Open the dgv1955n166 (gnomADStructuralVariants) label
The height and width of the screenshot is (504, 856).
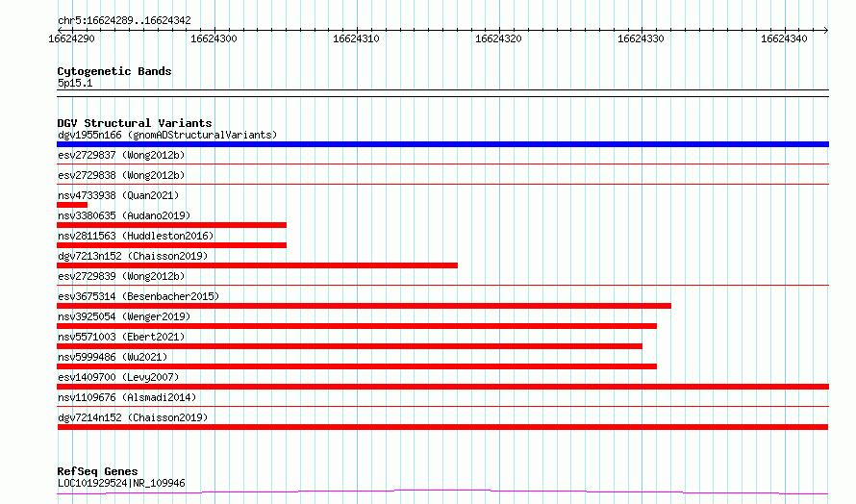pyautogui.click(x=167, y=135)
